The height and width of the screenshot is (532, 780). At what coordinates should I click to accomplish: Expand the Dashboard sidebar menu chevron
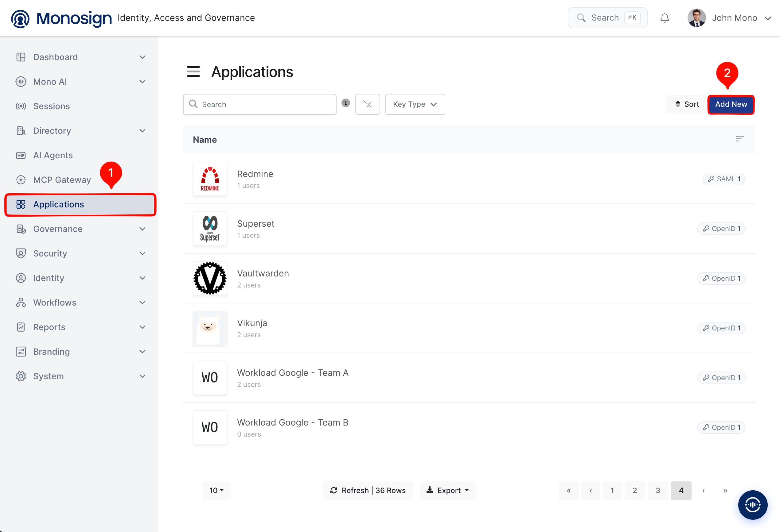click(142, 57)
